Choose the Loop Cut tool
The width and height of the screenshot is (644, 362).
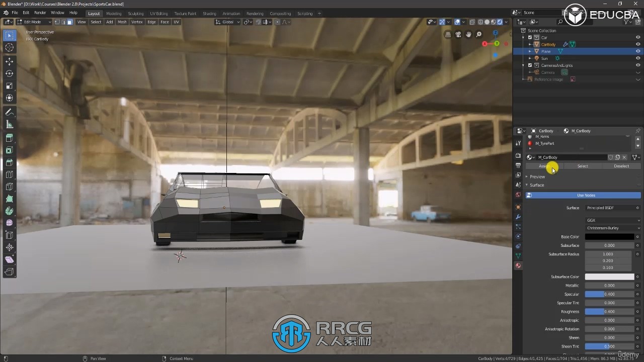(x=9, y=174)
